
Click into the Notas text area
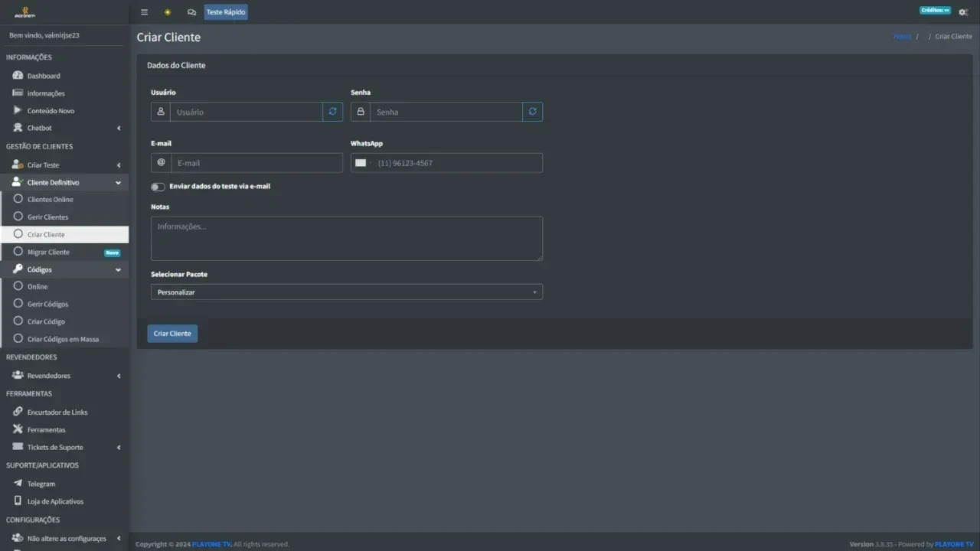click(x=346, y=239)
